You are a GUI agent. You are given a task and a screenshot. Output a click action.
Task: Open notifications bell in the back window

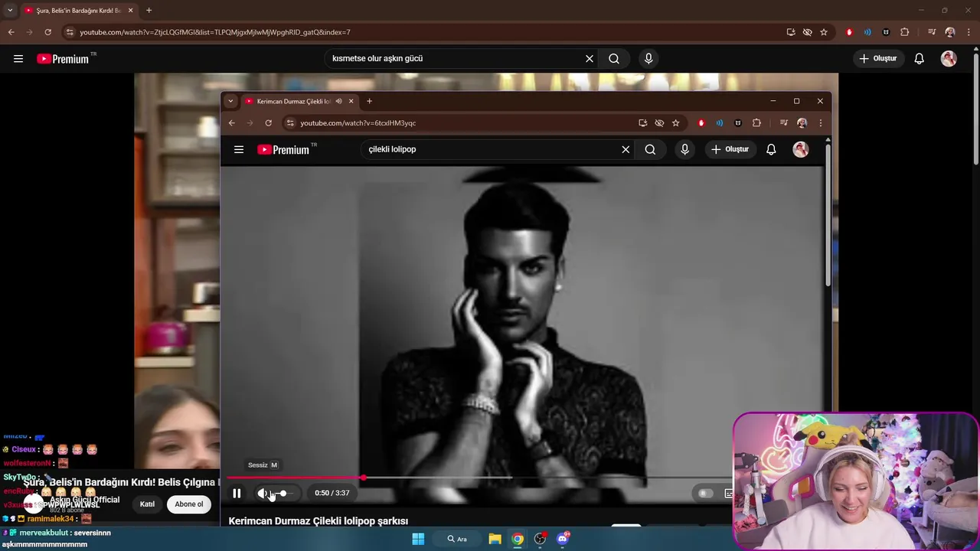pyautogui.click(x=919, y=59)
